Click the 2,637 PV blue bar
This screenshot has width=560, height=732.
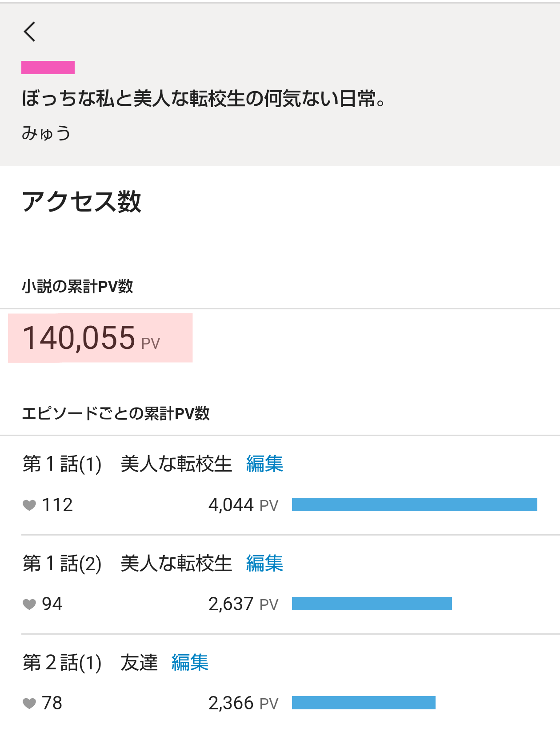(x=372, y=604)
